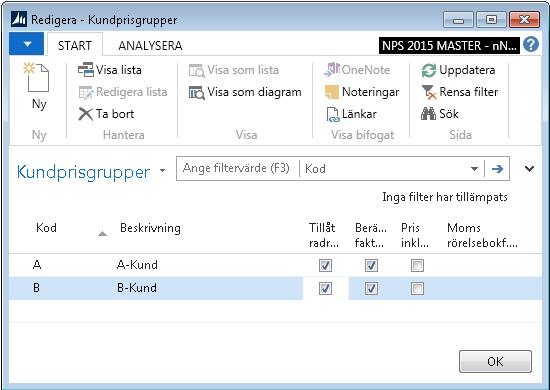Click the B-Kund description cell
The height and width of the screenshot is (390, 550).
137,288
